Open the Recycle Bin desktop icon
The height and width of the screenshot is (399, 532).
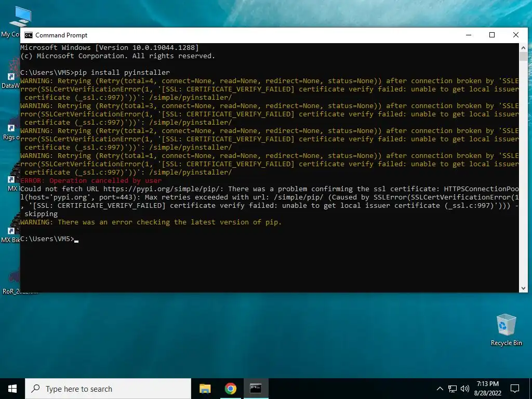click(x=506, y=329)
